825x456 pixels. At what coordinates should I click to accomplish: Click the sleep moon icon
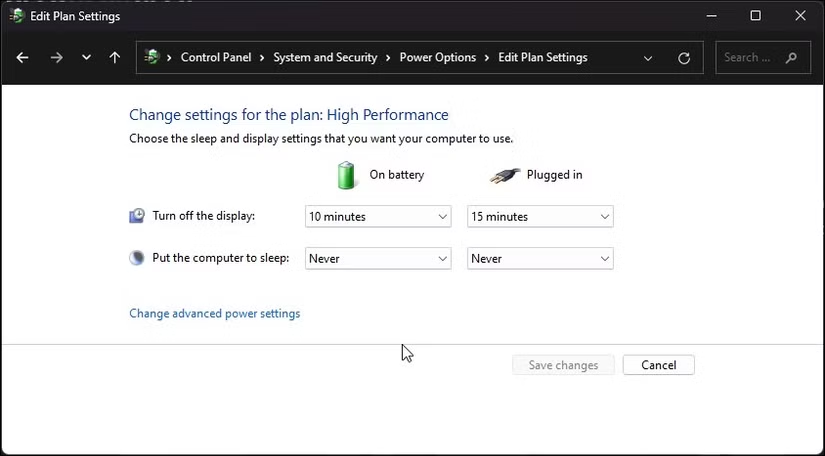(x=137, y=258)
